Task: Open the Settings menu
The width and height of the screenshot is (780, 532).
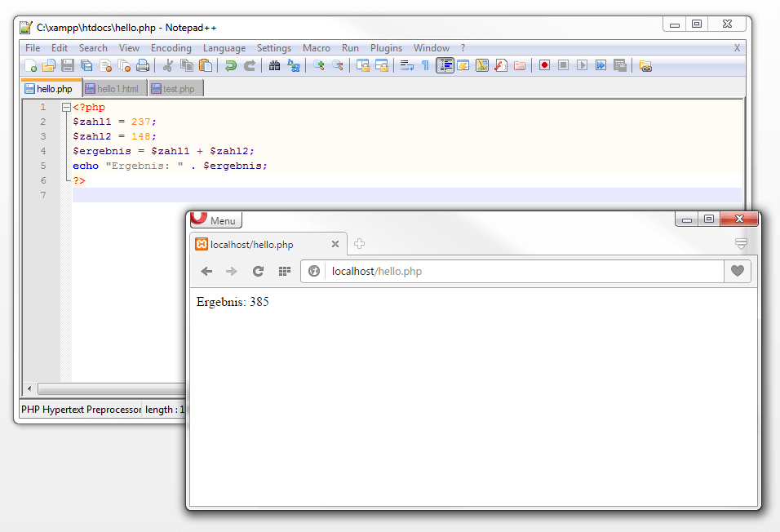Action: pos(274,48)
